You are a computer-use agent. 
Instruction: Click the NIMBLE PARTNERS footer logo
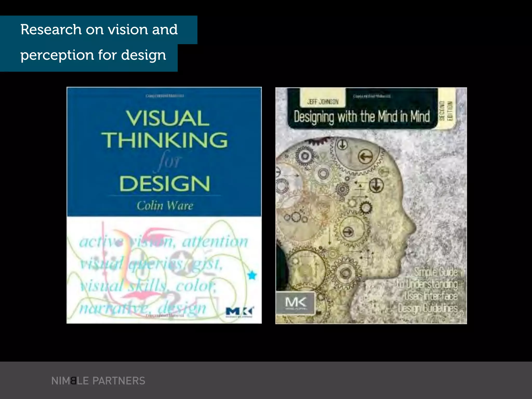[x=98, y=381]
